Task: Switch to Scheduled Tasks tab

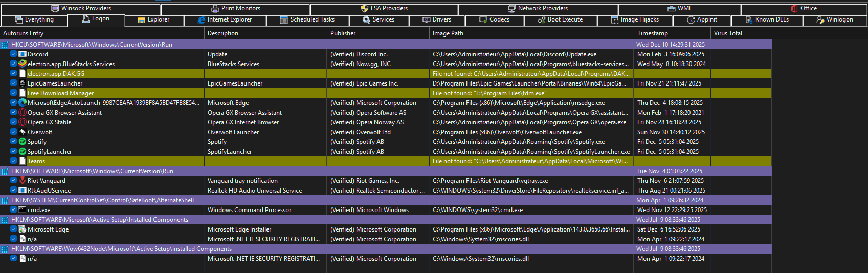Action: (307, 20)
